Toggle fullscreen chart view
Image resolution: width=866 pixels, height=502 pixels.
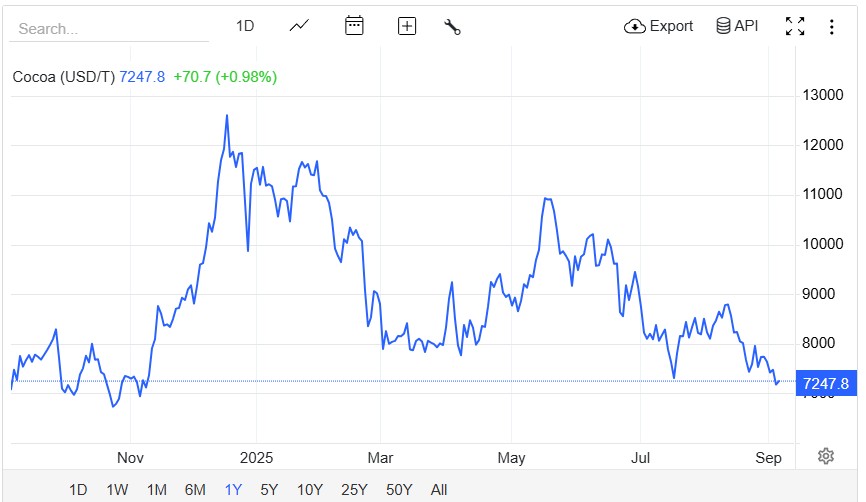point(795,27)
